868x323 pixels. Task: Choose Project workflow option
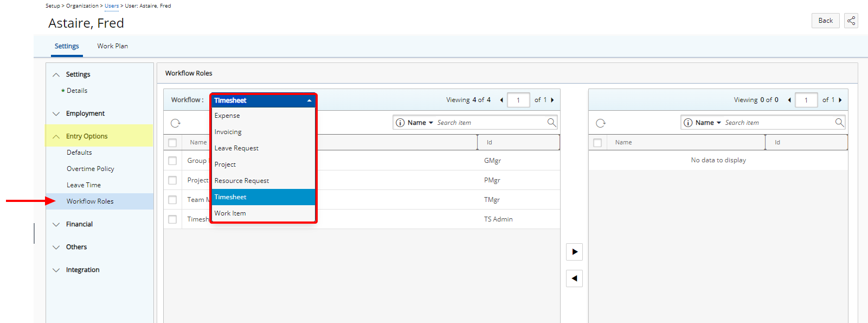pyautogui.click(x=263, y=164)
